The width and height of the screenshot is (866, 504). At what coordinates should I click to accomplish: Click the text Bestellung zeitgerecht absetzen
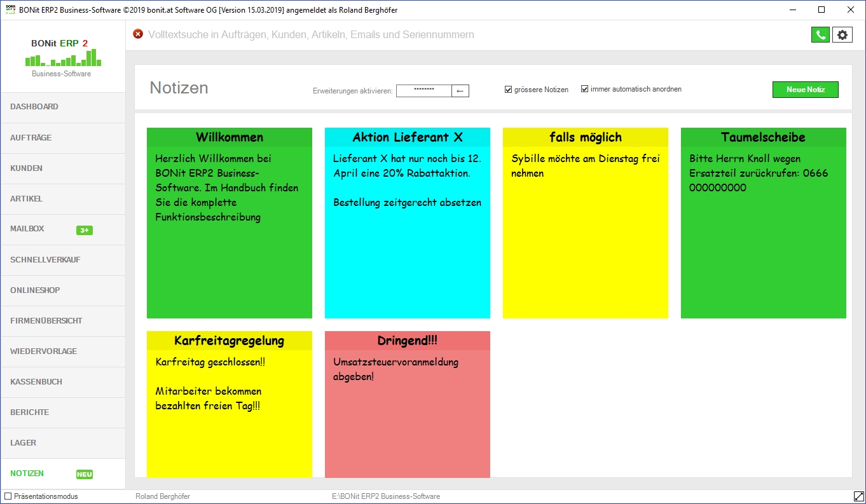coord(408,203)
